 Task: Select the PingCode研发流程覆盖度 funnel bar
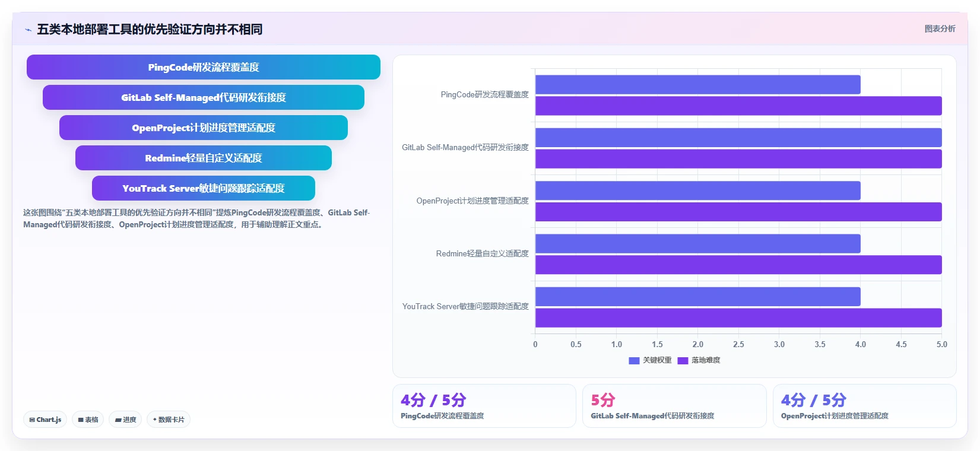click(x=204, y=67)
